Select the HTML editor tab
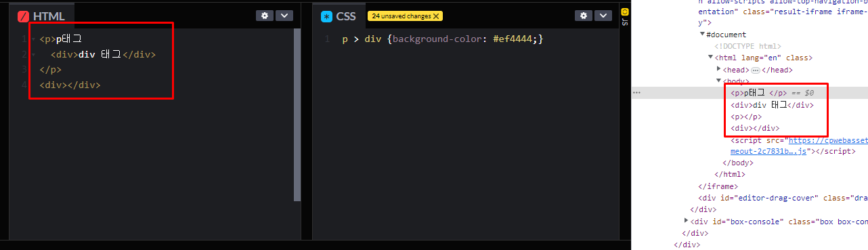The image size is (868, 250). [42, 16]
